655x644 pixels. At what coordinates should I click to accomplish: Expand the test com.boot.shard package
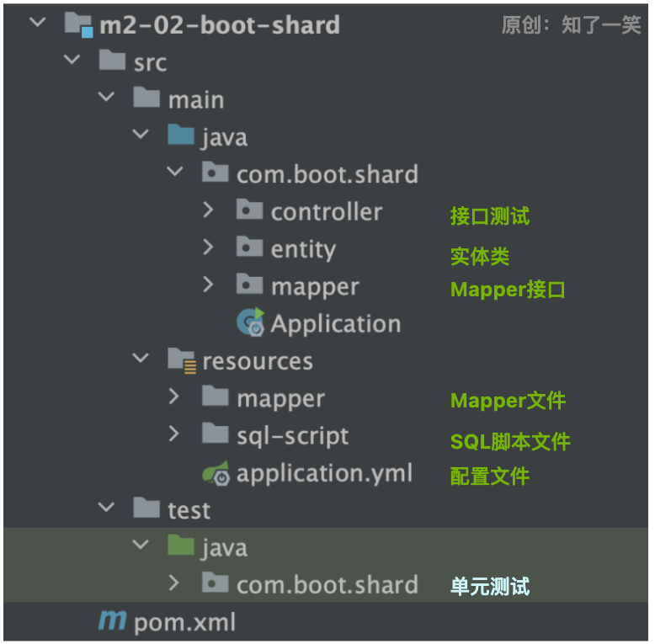point(174,583)
